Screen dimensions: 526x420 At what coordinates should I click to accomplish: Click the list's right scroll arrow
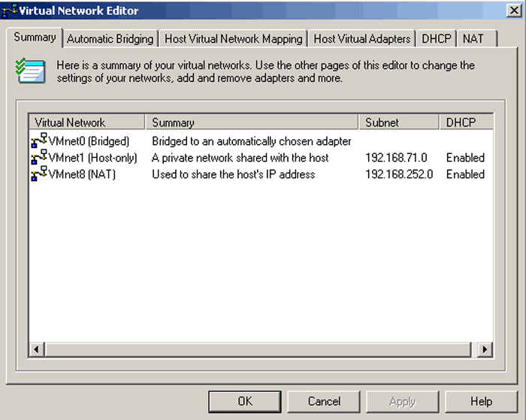[485, 349]
